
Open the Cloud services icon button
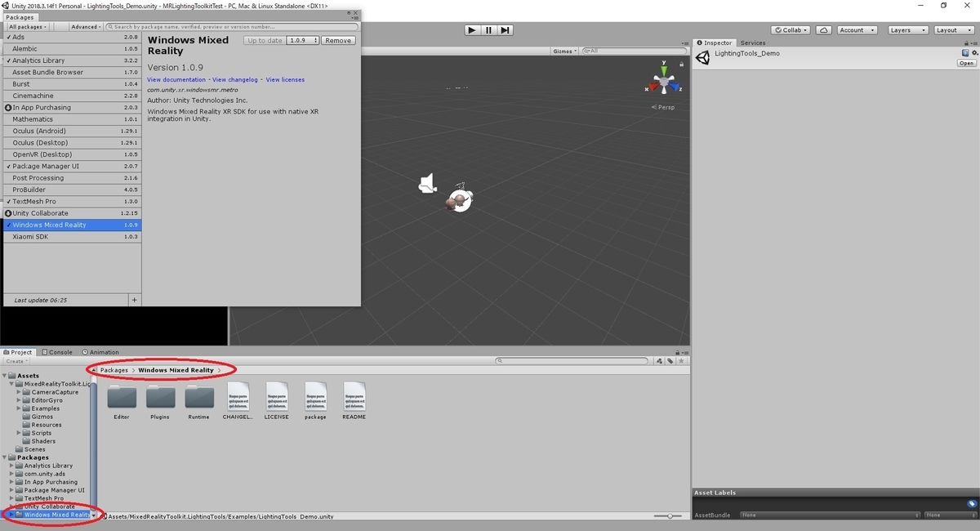(824, 30)
